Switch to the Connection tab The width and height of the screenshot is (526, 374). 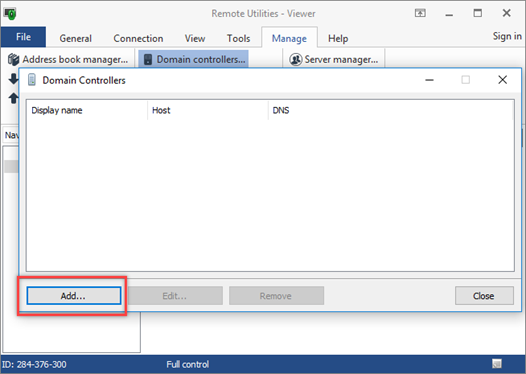click(x=138, y=39)
